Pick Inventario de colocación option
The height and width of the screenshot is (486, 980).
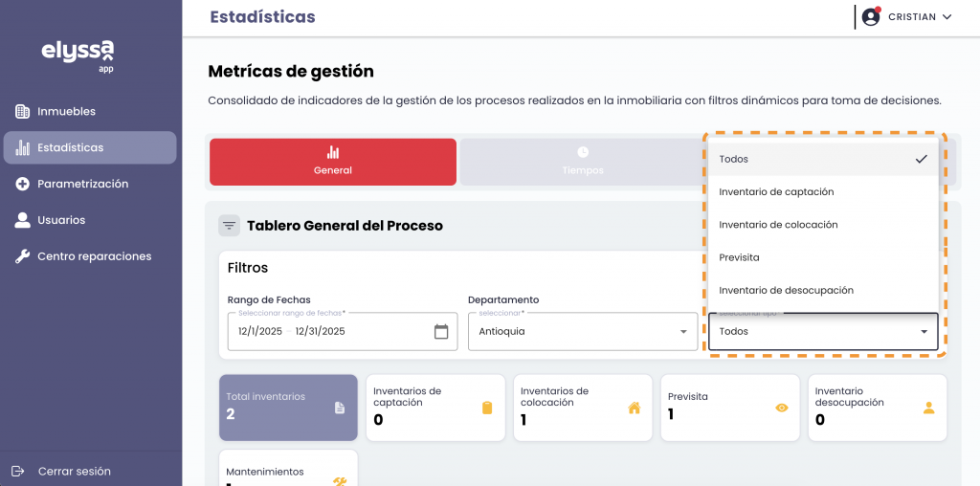[x=778, y=225]
